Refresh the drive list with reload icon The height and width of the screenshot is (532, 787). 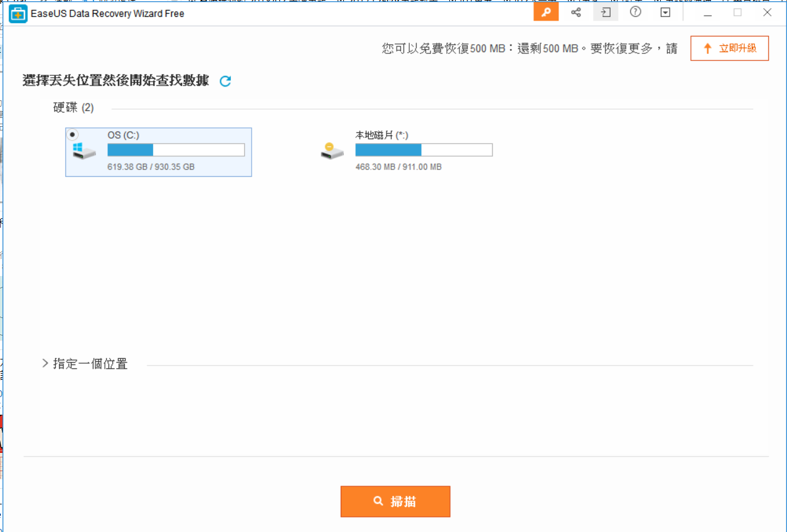[225, 81]
